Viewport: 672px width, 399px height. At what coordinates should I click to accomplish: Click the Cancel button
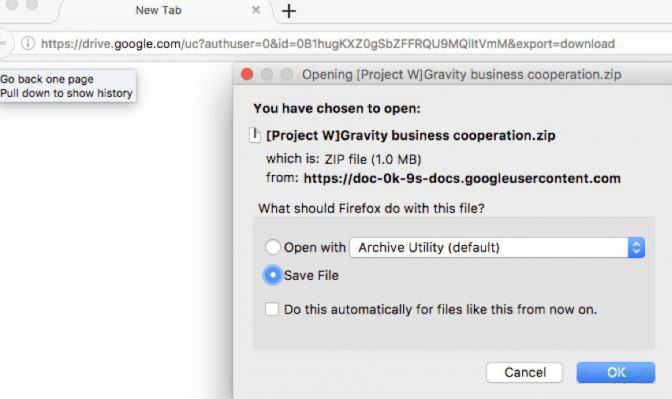[x=525, y=372]
